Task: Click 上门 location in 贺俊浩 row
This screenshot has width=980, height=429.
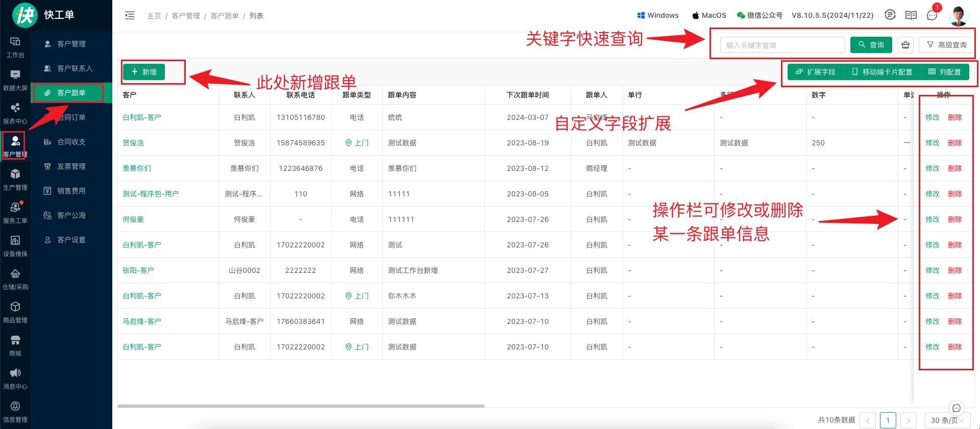Action: click(357, 143)
